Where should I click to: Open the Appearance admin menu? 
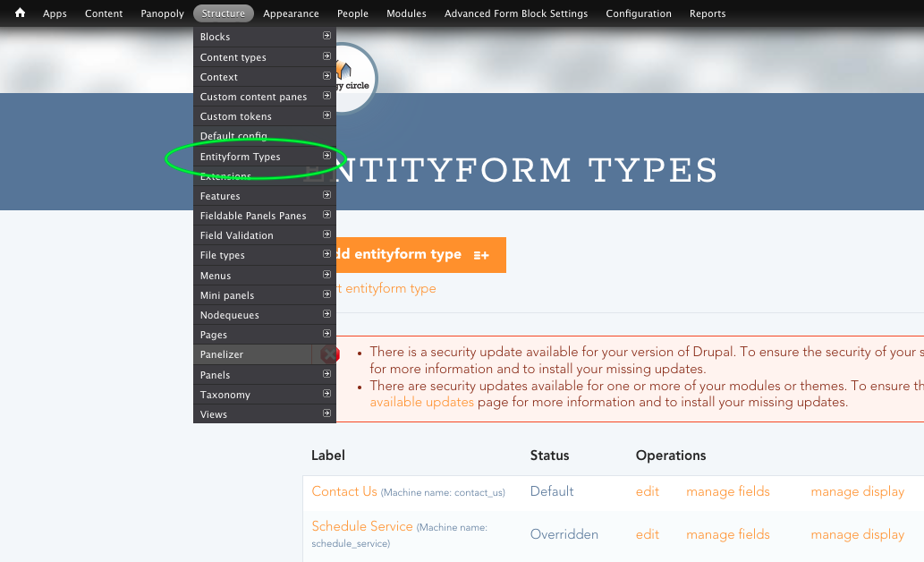pos(291,13)
